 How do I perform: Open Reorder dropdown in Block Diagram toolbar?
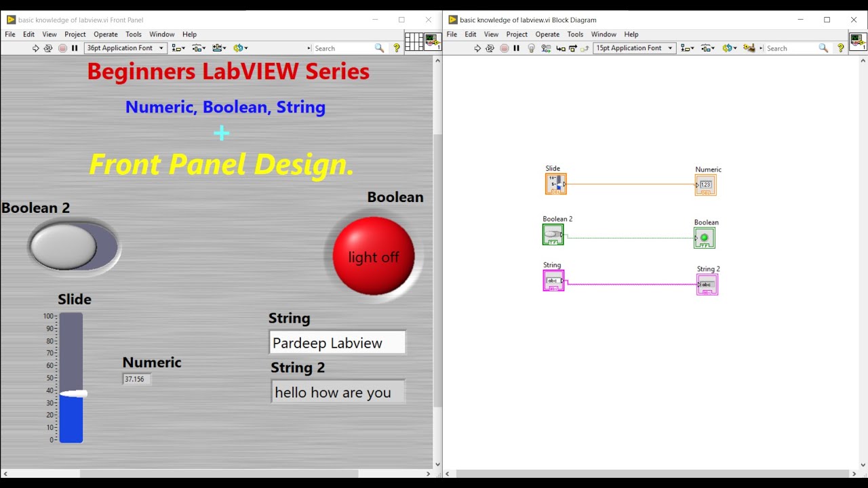pyautogui.click(x=729, y=48)
